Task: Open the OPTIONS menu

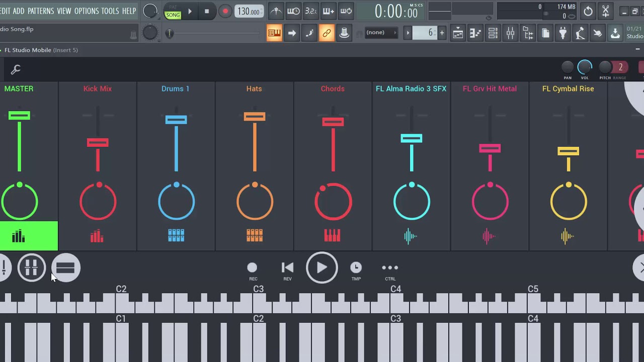Action: 87,11
